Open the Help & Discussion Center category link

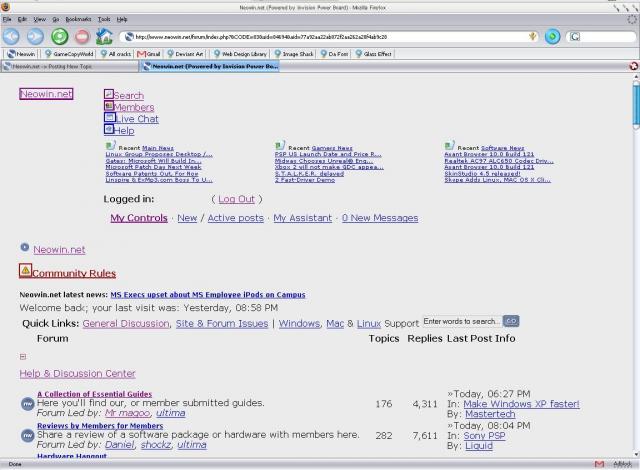tap(77, 374)
